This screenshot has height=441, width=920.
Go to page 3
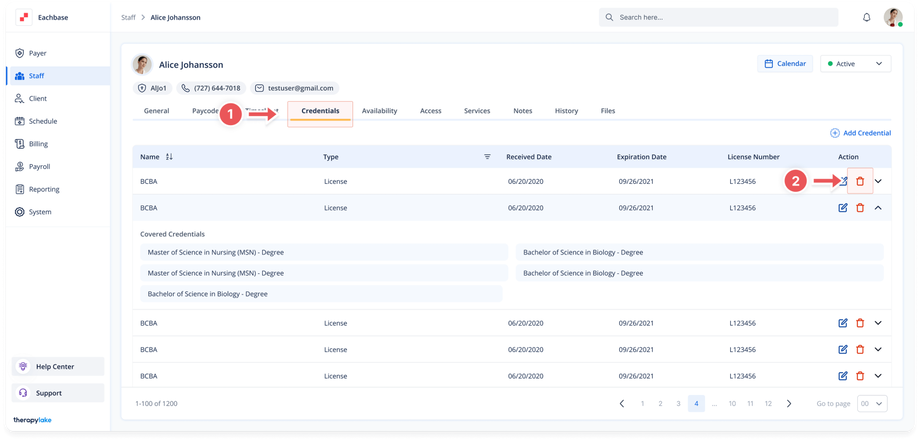[x=678, y=403]
